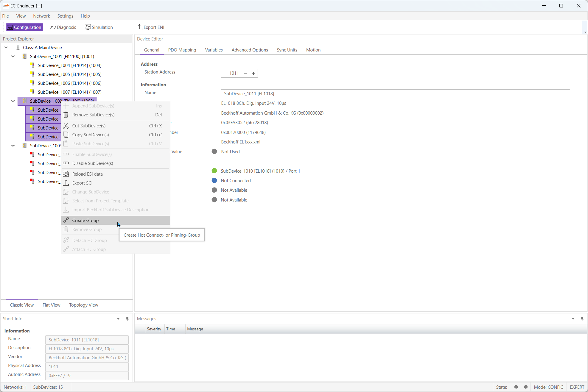588x392 pixels.
Task: Collapse the Class-A MainDevice tree node
Action: tap(6, 48)
